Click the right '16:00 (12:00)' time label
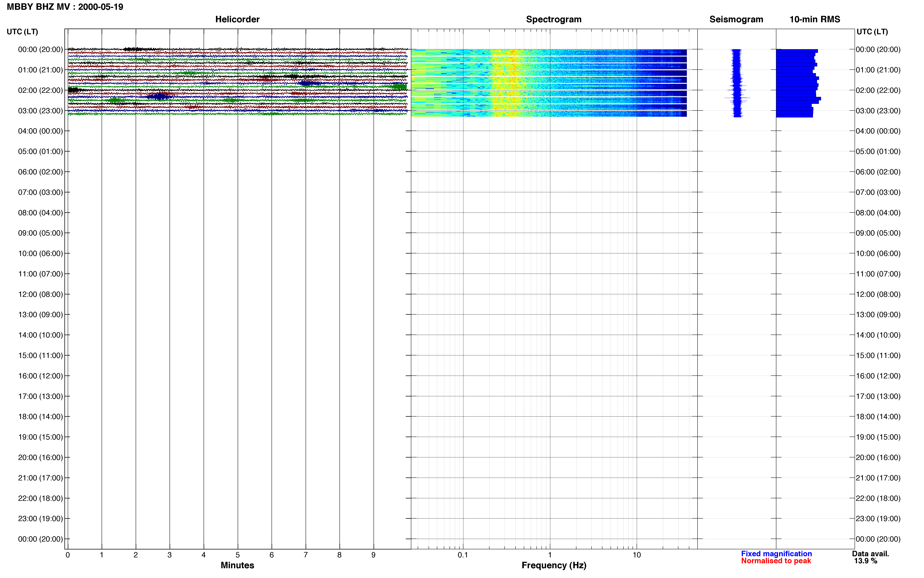This screenshot has height=578, width=924. (878, 376)
